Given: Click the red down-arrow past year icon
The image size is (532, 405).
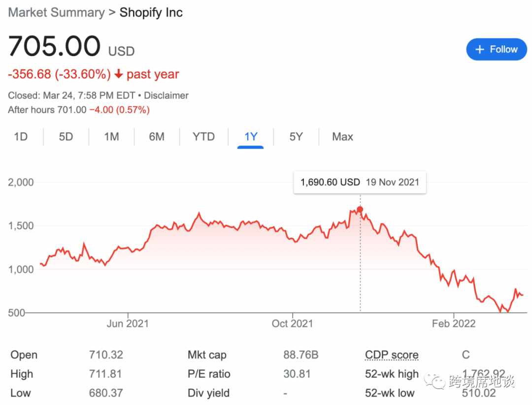Looking at the screenshot, I should [x=118, y=73].
